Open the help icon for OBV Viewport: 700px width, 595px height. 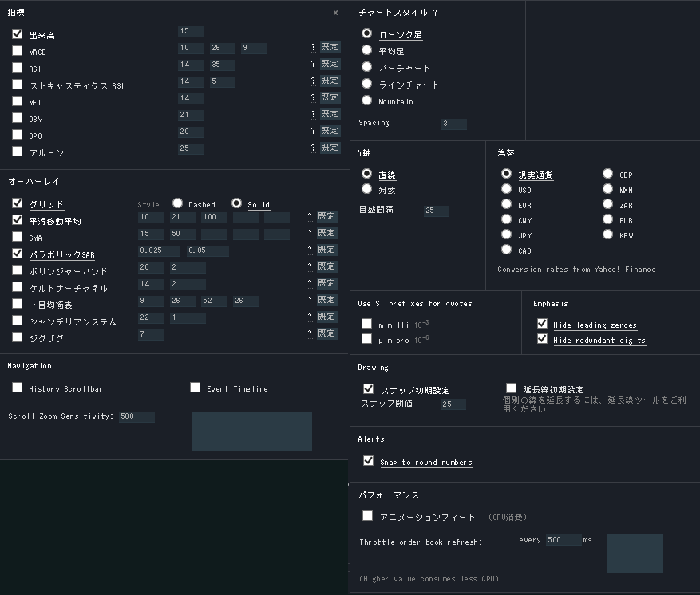coord(313,115)
